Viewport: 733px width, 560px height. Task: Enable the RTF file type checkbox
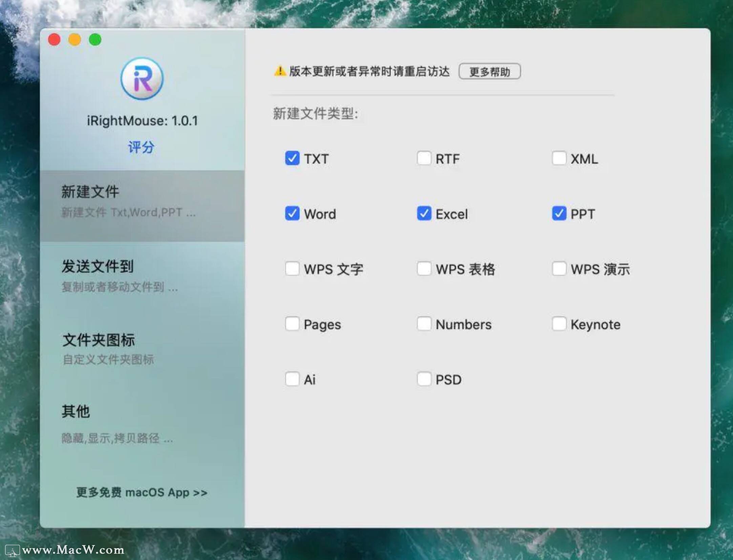424,158
